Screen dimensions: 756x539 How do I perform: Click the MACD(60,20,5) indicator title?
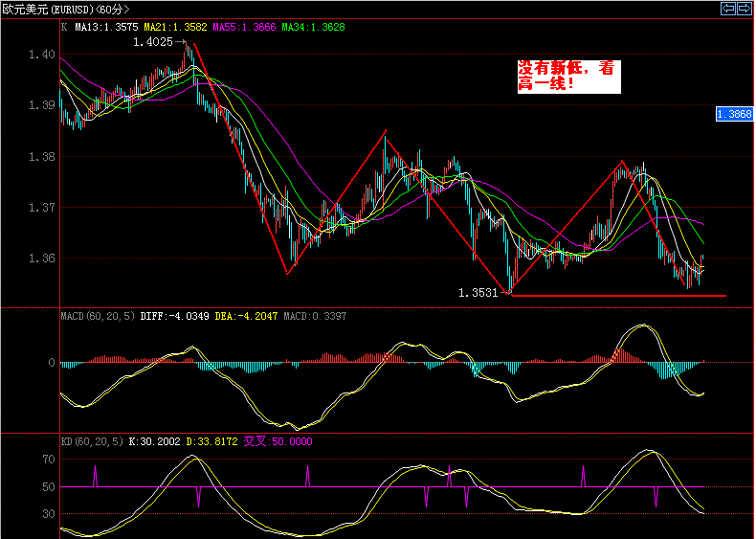pos(98,316)
